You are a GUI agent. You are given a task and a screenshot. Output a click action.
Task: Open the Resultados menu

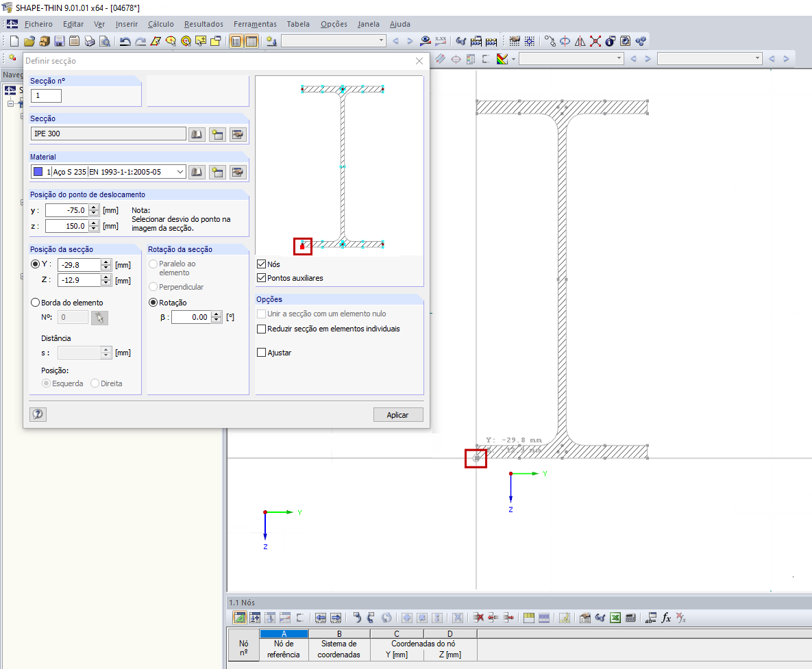(x=204, y=24)
